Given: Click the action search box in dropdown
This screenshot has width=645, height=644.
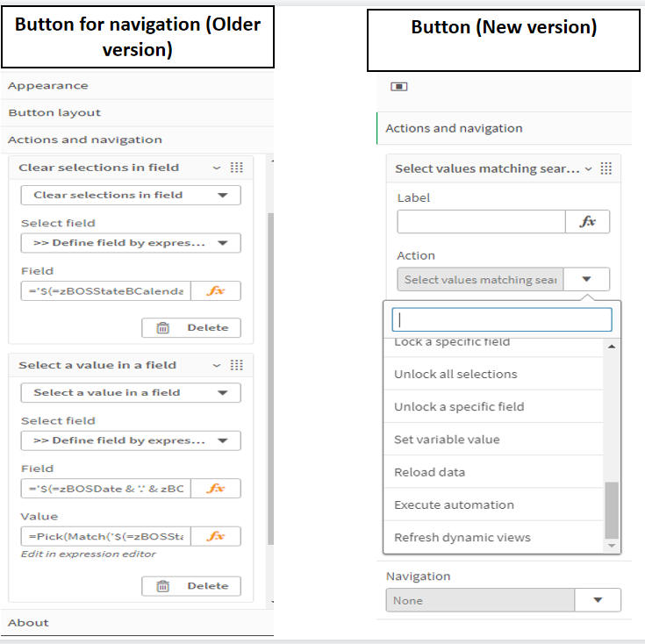Looking at the screenshot, I should click(502, 319).
